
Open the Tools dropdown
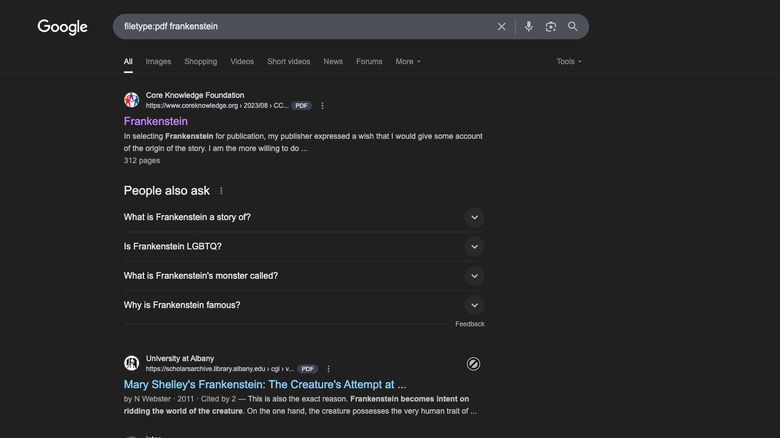568,61
